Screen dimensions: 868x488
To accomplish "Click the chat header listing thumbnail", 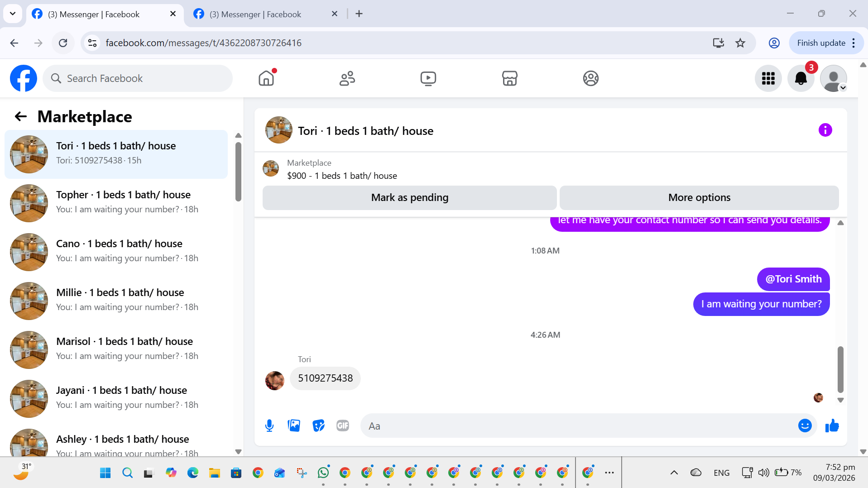I will pyautogui.click(x=278, y=130).
